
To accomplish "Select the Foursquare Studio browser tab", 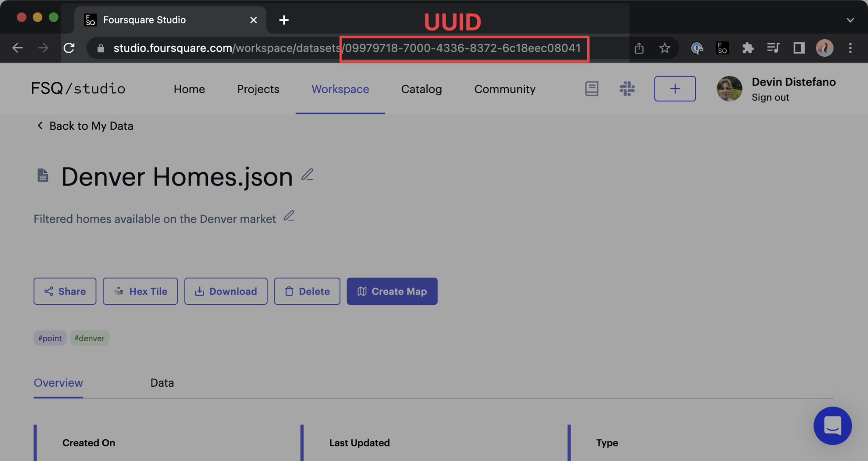I will pos(170,20).
